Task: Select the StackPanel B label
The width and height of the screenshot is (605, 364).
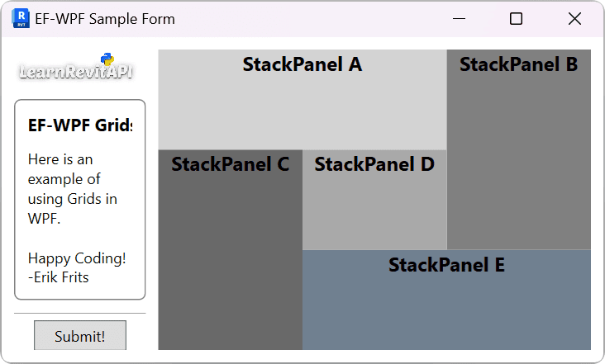Action: [x=518, y=64]
